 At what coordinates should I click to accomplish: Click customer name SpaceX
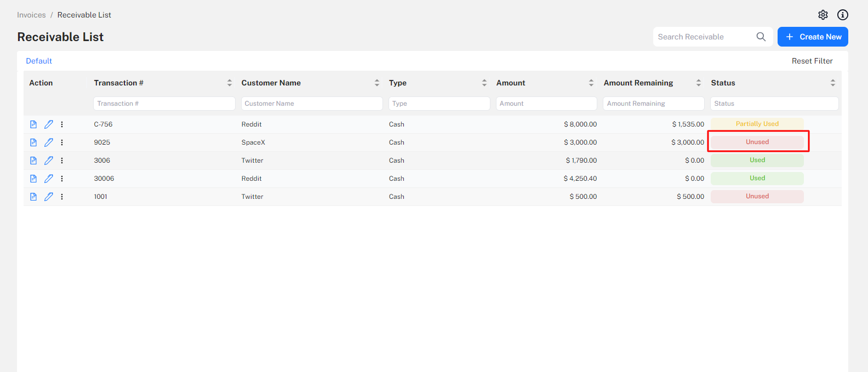click(253, 142)
